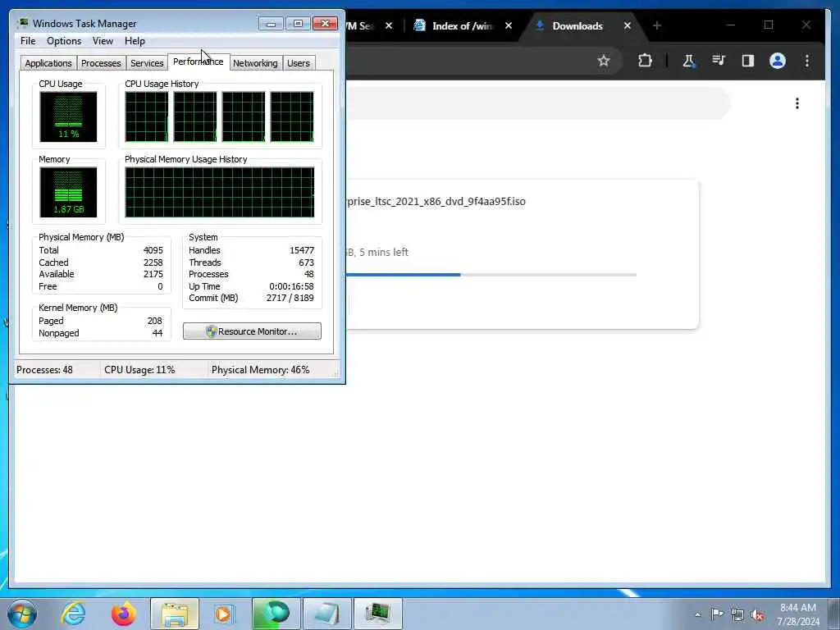This screenshot has height=630, width=840.
Task: Switch to the Networking tab
Action: [255, 63]
